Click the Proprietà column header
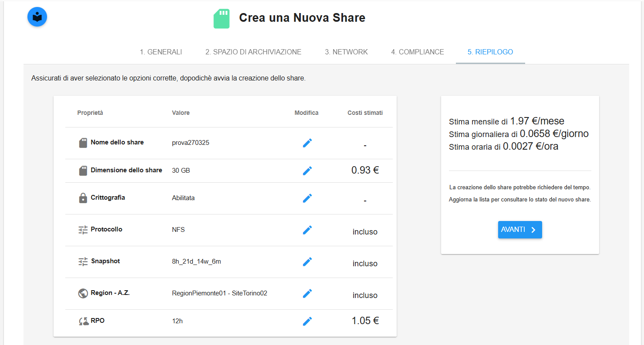644x345 pixels. click(x=90, y=113)
